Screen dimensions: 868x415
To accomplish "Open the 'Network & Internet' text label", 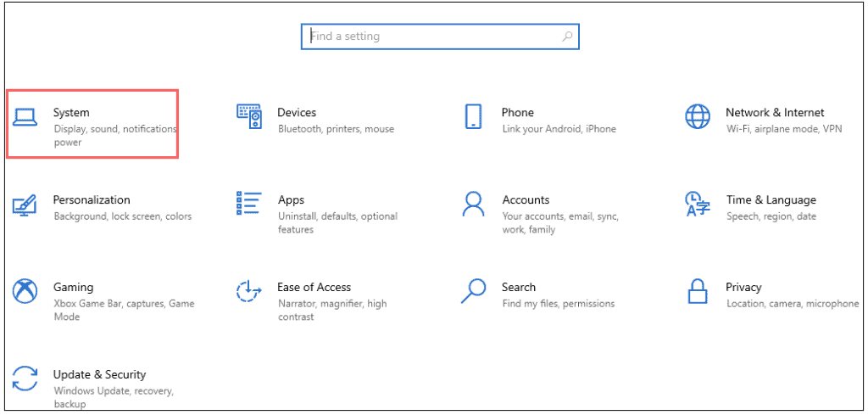I will click(x=775, y=112).
